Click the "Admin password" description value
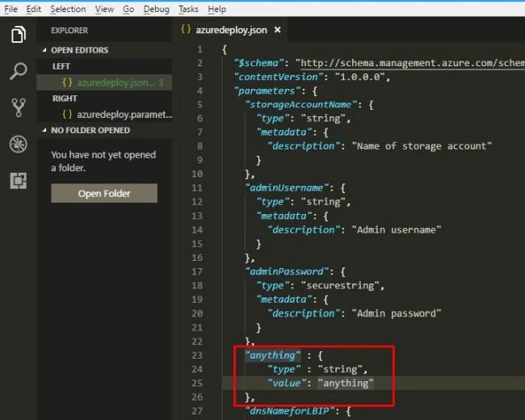 pos(397,313)
